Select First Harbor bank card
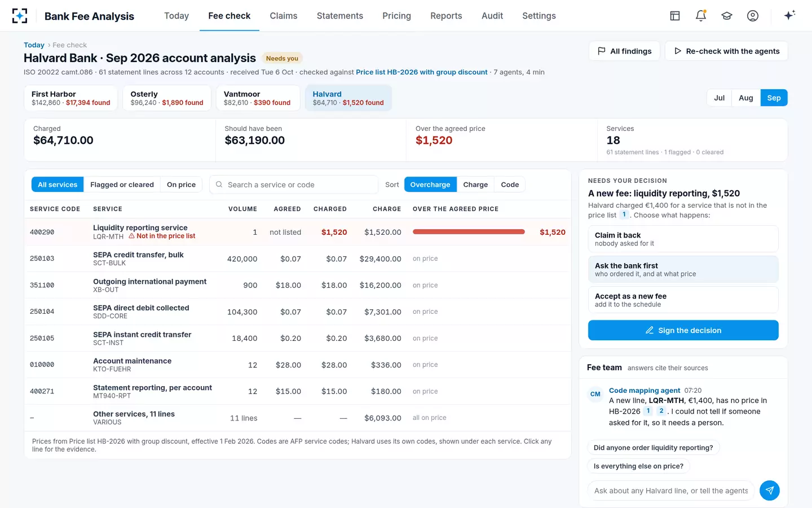Viewport: 812px width, 508px height. click(x=71, y=98)
